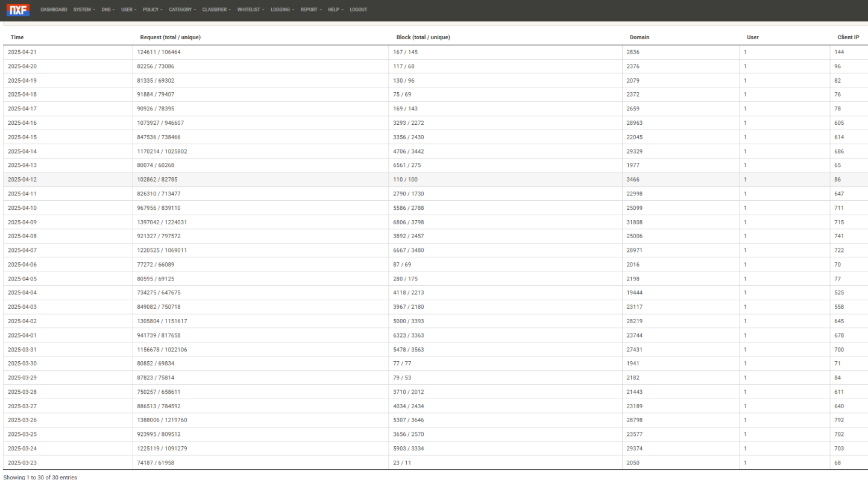Open the SYSTEM dropdown menu
Image resolution: width=868 pixels, height=480 pixels.
(x=83, y=9)
